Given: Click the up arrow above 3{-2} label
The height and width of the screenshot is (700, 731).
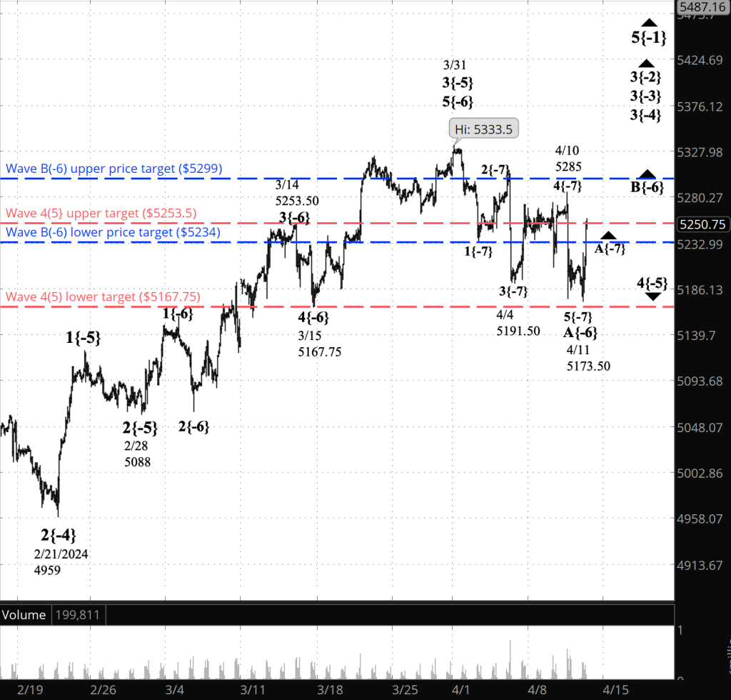Looking at the screenshot, I should (x=647, y=64).
